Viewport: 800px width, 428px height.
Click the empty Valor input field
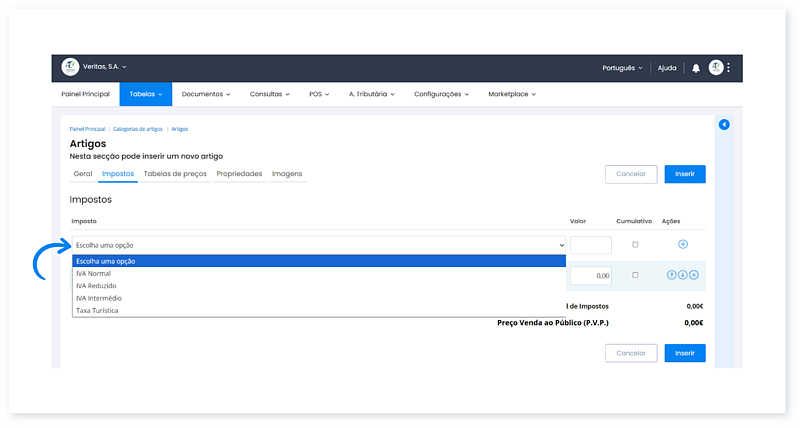590,245
